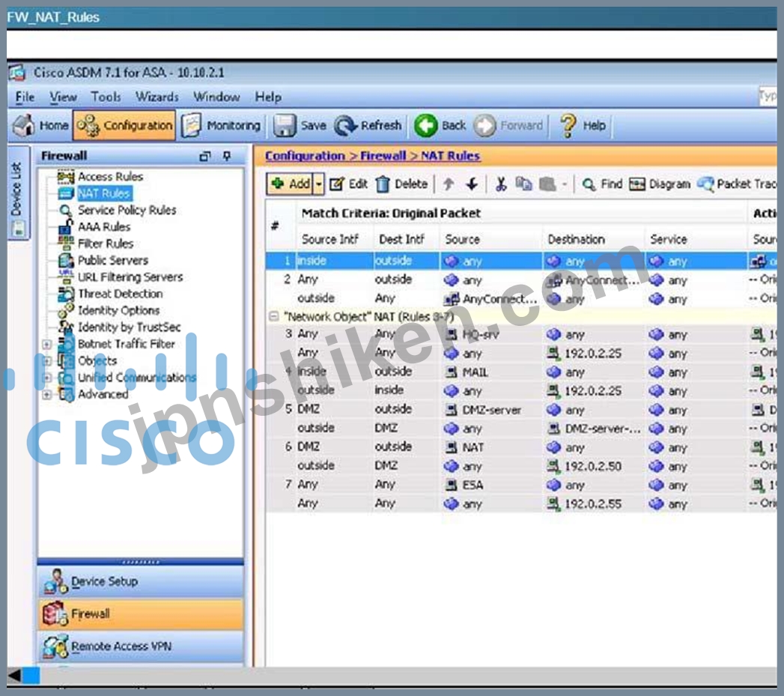This screenshot has height=696, width=784.
Task: Open Identity Options
Action: (x=118, y=311)
